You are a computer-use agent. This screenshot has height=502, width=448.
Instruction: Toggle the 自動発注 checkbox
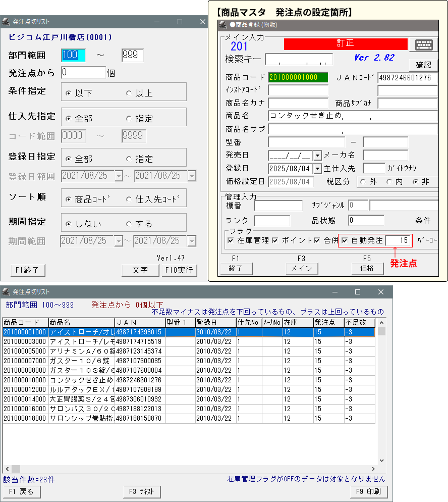(345, 241)
